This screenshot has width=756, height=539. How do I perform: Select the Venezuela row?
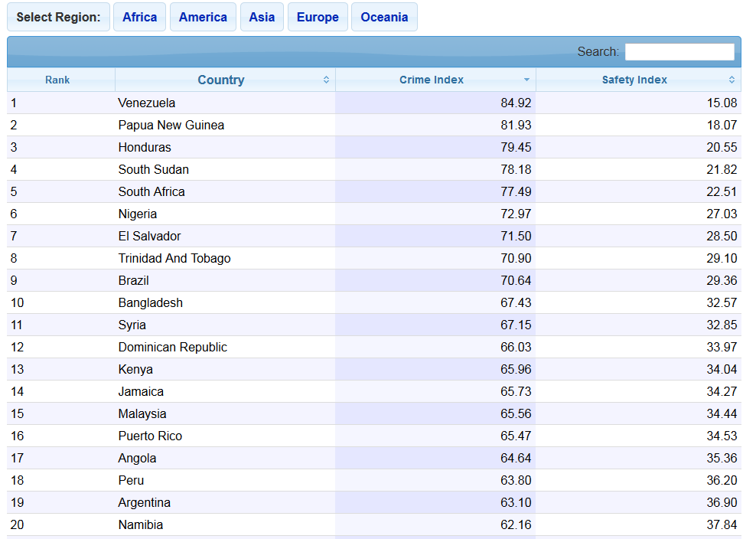pyautogui.click(x=374, y=103)
